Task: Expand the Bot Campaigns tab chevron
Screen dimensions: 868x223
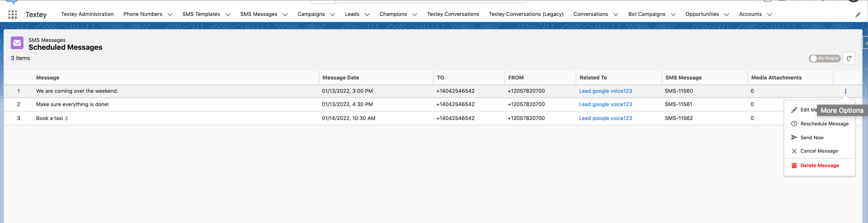Action: (x=673, y=15)
